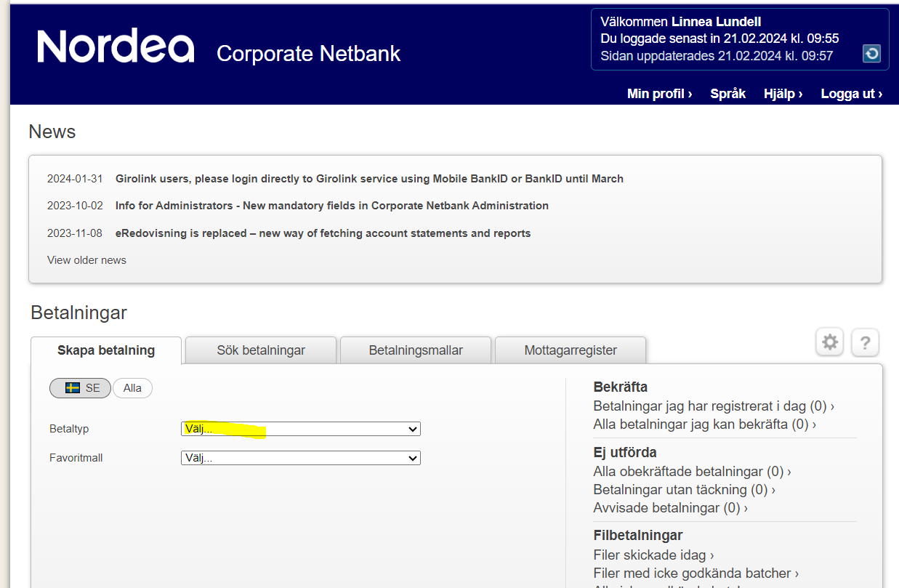Image resolution: width=899 pixels, height=588 pixels.
Task: Open Alla obekräftade betalningar link
Action: click(x=691, y=472)
